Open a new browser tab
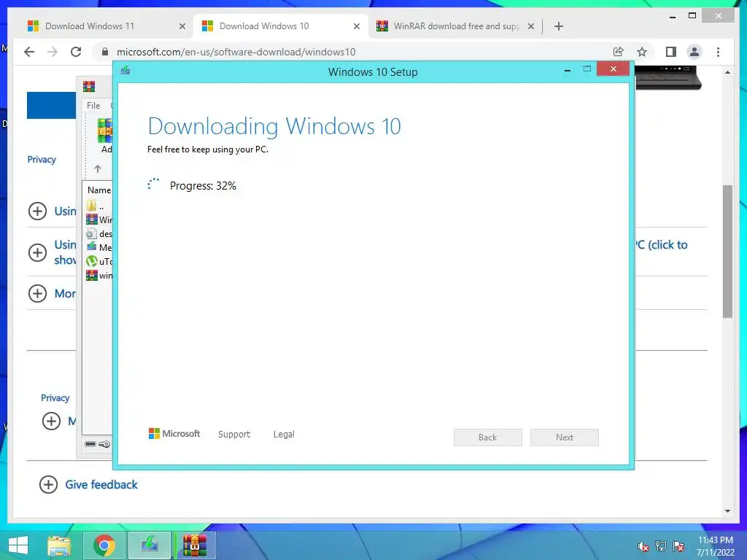 pyautogui.click(x=559, y=26)
